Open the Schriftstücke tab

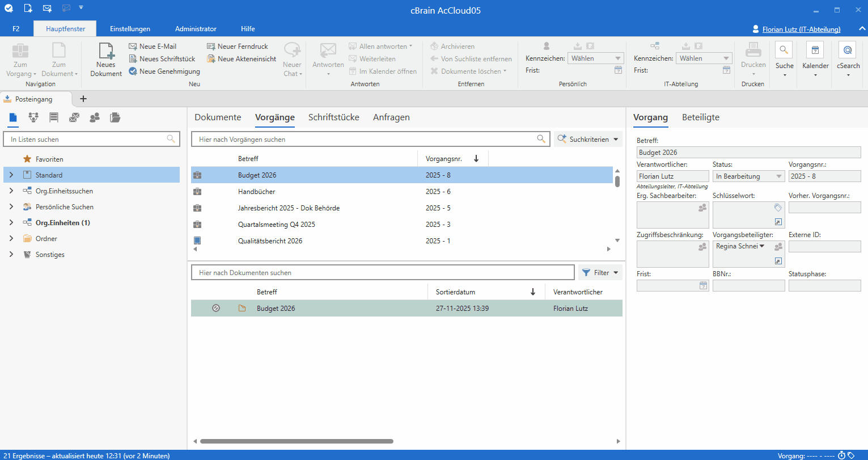(333, 117)
